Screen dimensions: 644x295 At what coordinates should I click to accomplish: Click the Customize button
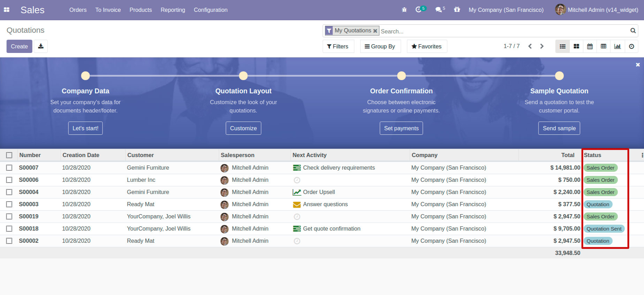[x=243, y=128]
